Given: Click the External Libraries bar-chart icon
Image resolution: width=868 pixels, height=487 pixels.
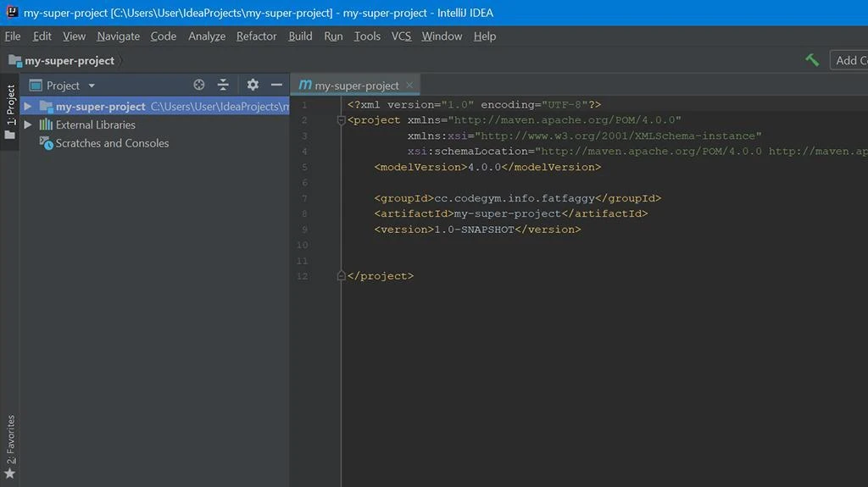Looking at the screenshot, I should click(46, 125).
